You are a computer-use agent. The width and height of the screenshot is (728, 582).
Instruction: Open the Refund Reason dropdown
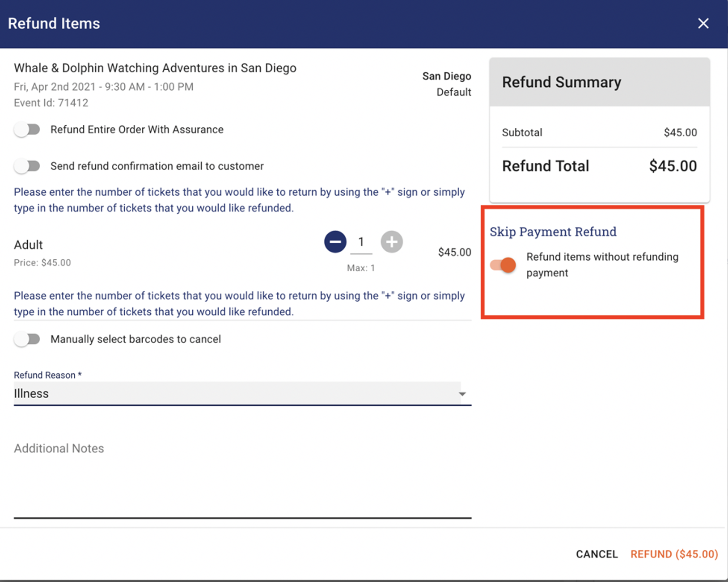click(x=242, y=394)
